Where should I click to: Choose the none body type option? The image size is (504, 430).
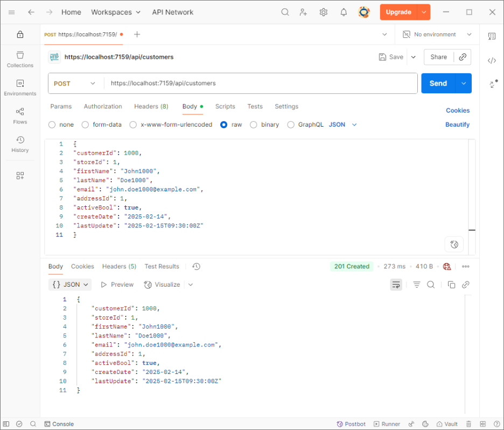[52, 124]
